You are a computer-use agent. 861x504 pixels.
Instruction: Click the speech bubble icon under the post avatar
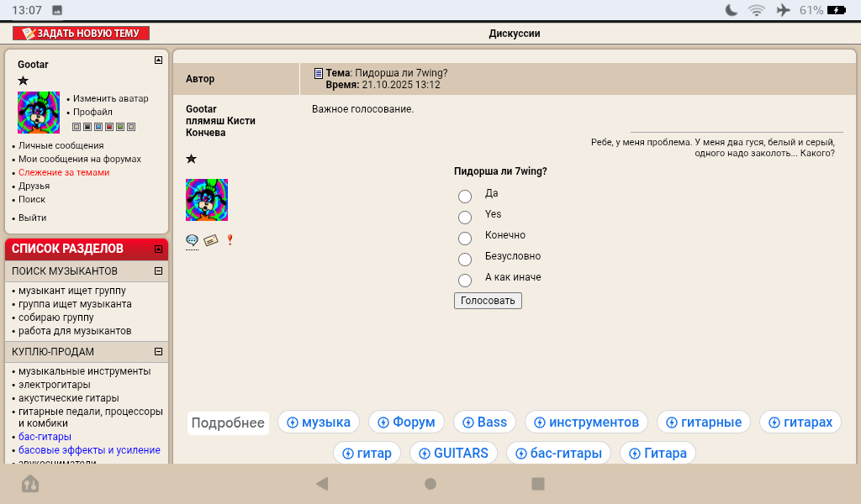coord(192,240)
